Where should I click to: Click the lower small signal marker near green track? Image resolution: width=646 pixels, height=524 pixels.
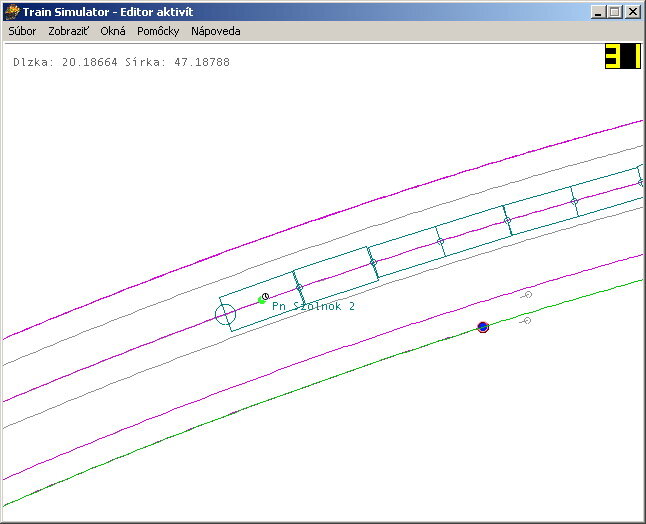(x=526, y=321)
